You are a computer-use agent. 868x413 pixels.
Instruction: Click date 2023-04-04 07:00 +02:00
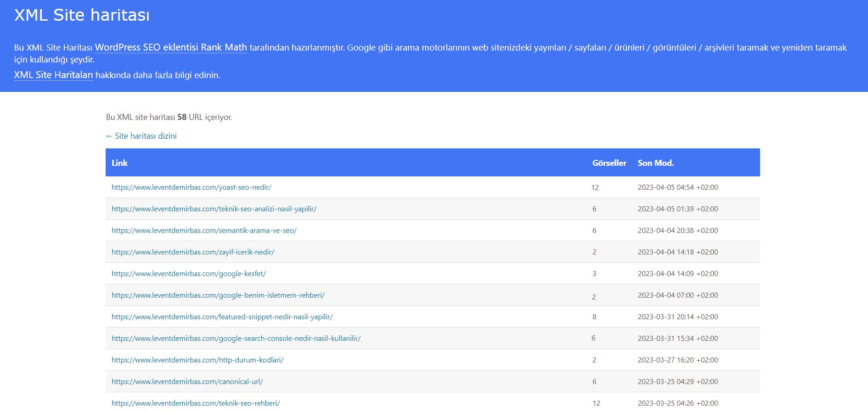pos(678,295)
